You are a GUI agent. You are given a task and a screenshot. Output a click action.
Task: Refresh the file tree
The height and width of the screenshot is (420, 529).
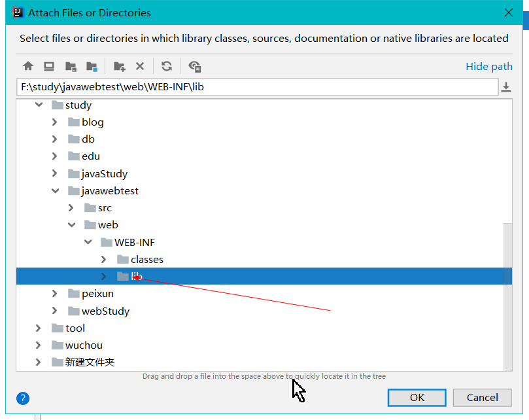click(x=167, y=66)
